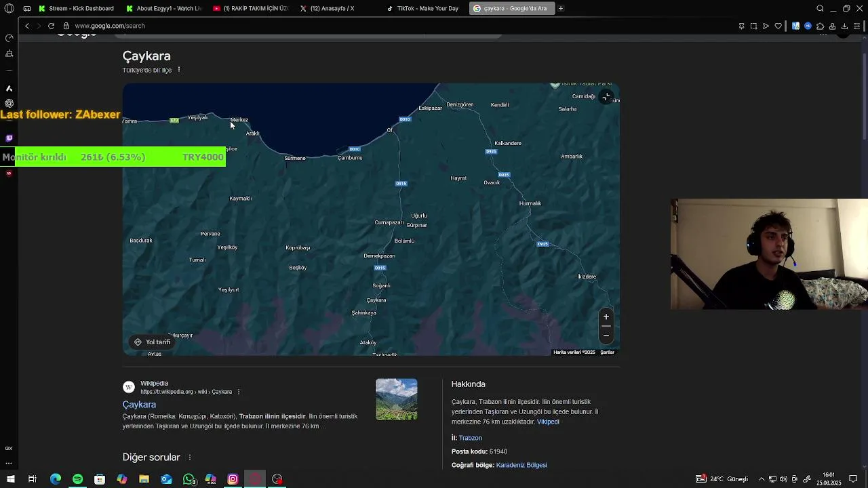The width and height of the screenshot is (868, 488).
Task: Click the Çaykara landscape thumbnail image
Action: pyautogui.click(x=397, y=399)
